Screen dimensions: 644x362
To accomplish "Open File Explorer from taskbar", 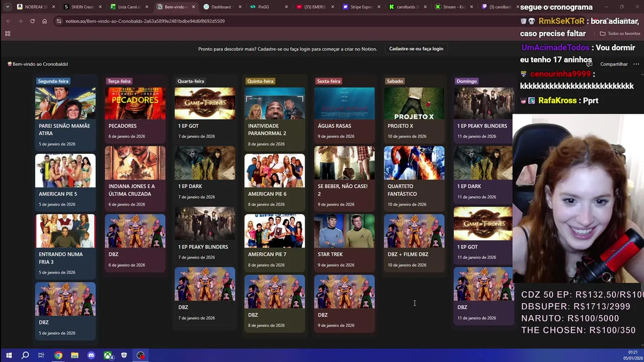I will (x=74, y=355).
